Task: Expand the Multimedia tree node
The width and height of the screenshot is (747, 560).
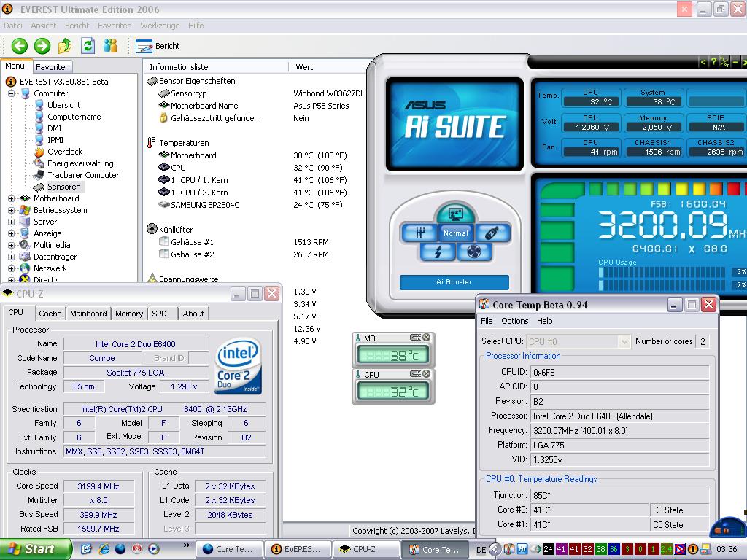Action: (x=12, y=245)
